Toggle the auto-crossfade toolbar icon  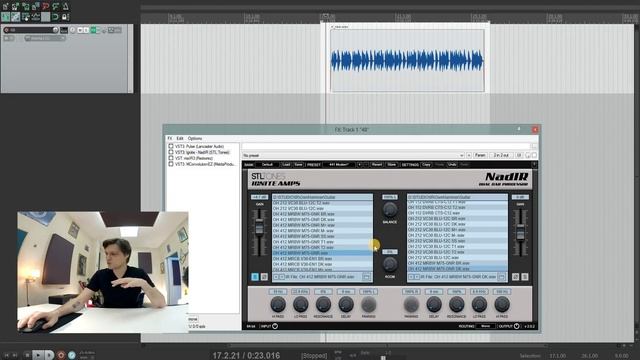click(5, 17)
